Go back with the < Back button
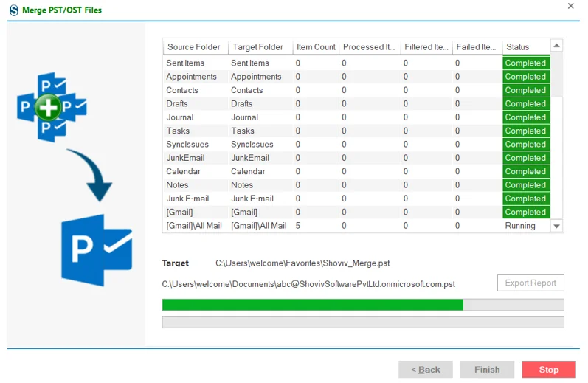This screenshot has height=383, width=588. point(426,370)
